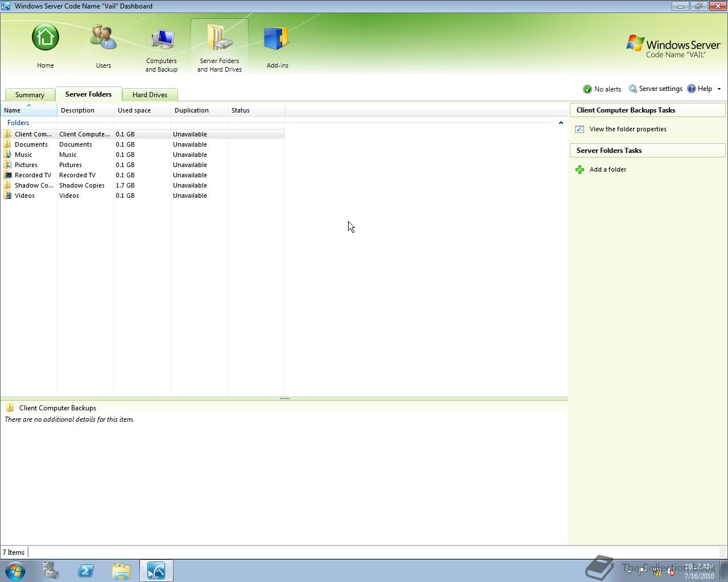The width and height of the screenshot is (728, 582).
Task: Launch PowerShell from the taskbar
Action: click(86, 571)
